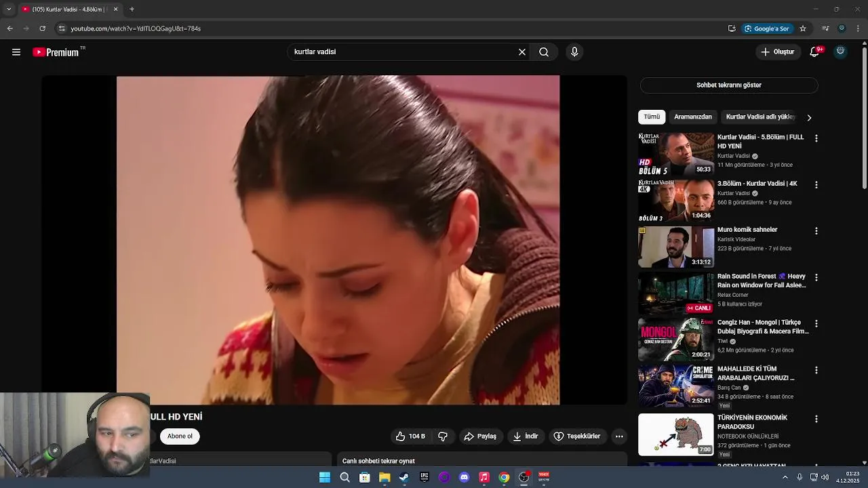
Task: Open Discord from taskbar
Action: click(x=464, y=478)
